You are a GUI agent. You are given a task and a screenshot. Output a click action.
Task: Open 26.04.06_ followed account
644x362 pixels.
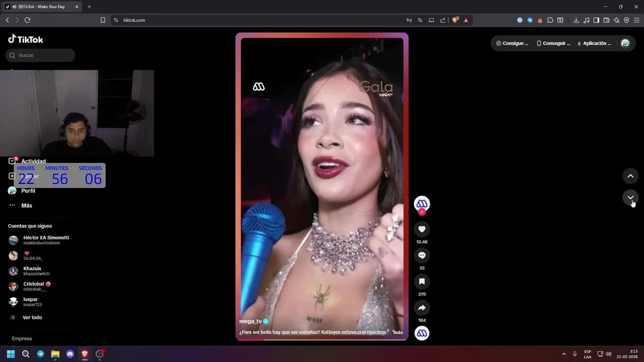pyautogui.click(x=26, y=255)
